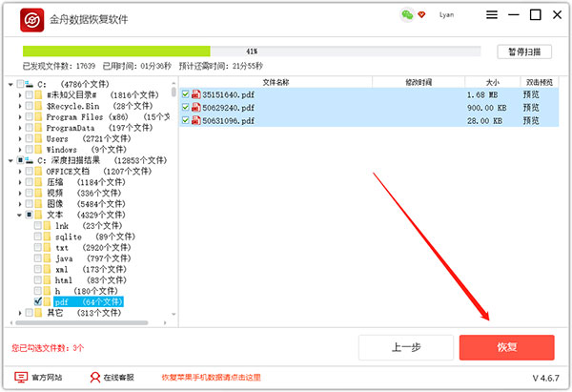Sort by 文件名称 column header

pyautogui.click(x=276, y=83)
